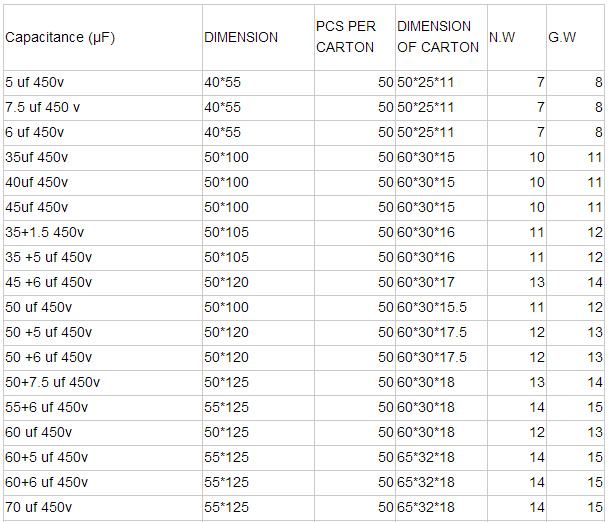This screenshot has width=616, height=522.
Task: Click the G.W column header
Action: point(575,38)
